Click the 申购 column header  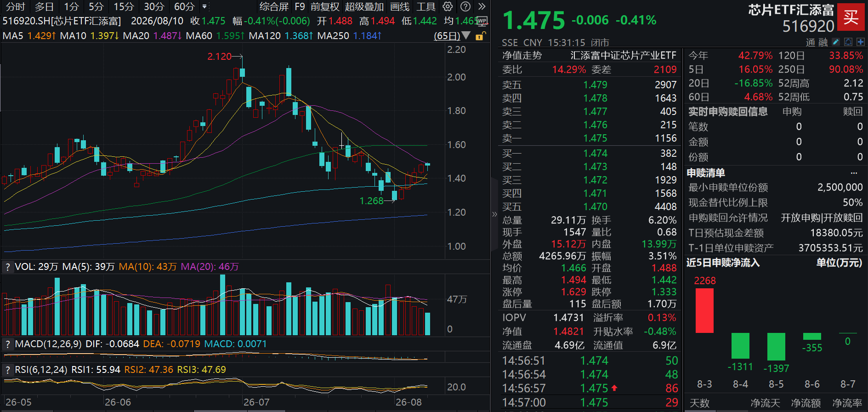pyautogui.click(x=792, y=112)
